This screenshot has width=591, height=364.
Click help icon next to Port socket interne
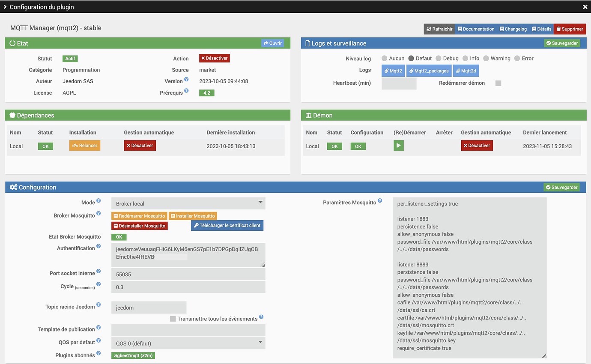98,272
